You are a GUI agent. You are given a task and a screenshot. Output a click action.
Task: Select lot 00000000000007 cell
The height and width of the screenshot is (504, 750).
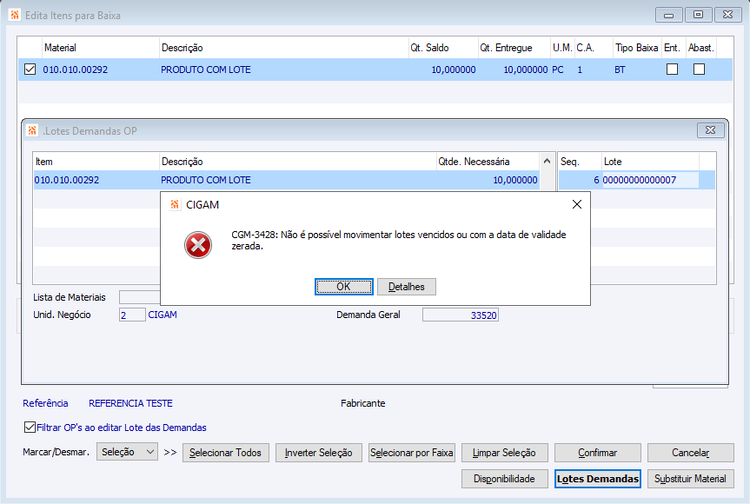(651, 180)
